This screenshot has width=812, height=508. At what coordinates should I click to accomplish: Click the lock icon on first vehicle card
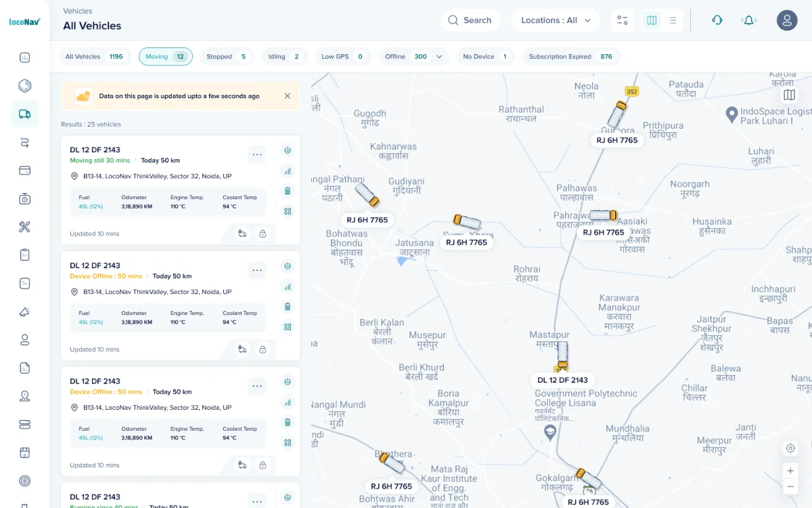coord(263,234)
